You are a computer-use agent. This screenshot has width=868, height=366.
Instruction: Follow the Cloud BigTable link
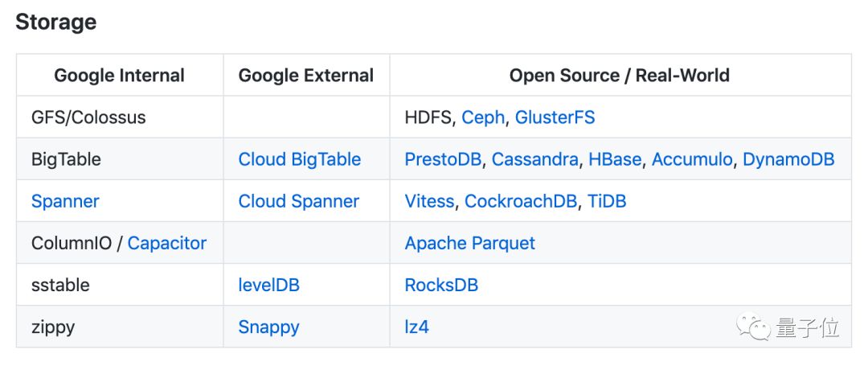tap(299, 159)
